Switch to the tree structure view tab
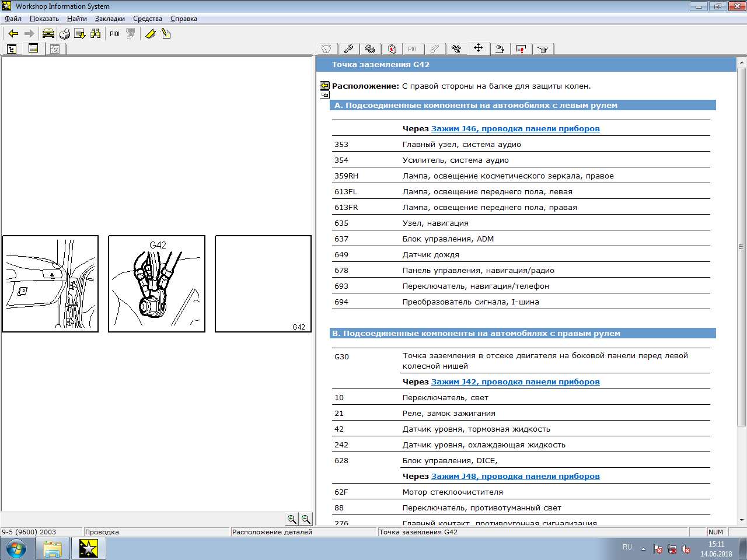The image size is (747, 560). click(12, 49)
